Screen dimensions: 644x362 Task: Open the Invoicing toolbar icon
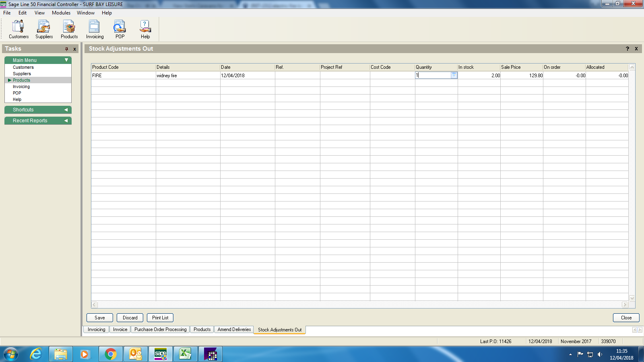point(95,29)
